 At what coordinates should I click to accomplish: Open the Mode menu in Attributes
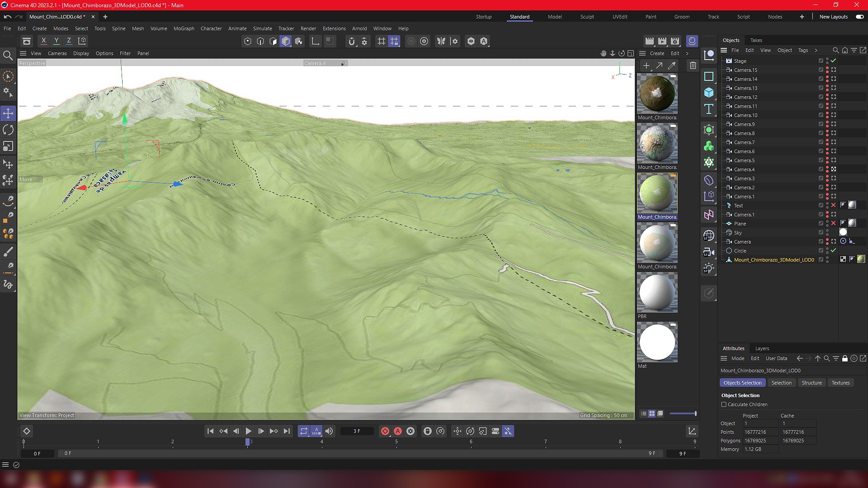tap(738, 358)
